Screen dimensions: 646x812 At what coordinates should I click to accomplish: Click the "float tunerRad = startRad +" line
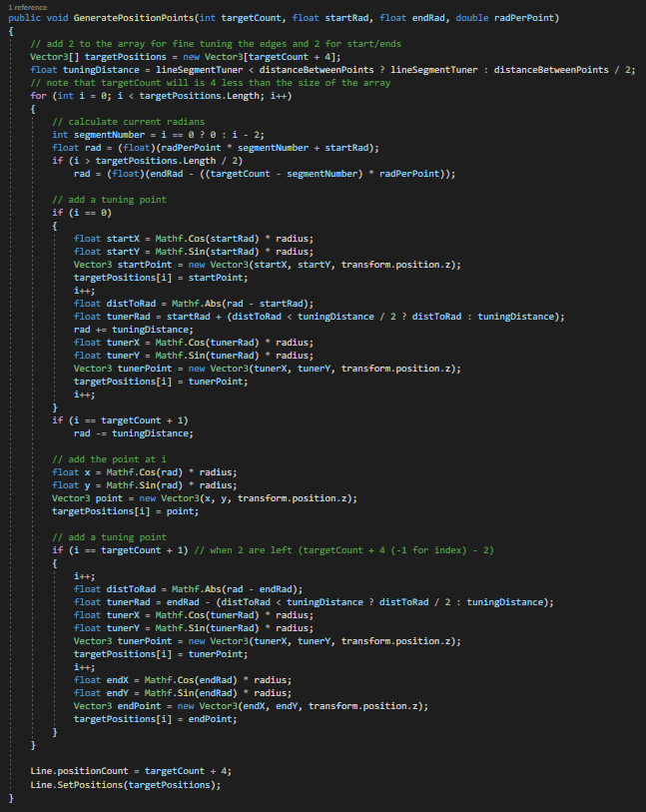(319, 317)
